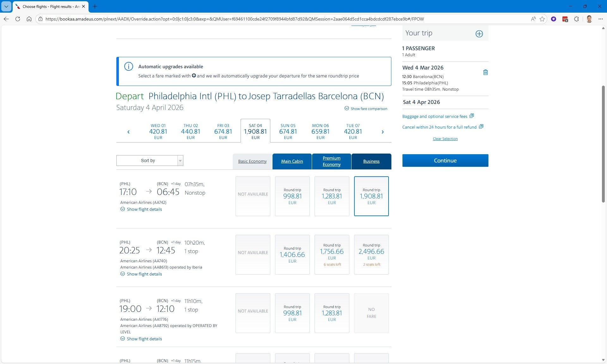Click the automatic upgrades info icon
The image size is (607, 364).
128,66
